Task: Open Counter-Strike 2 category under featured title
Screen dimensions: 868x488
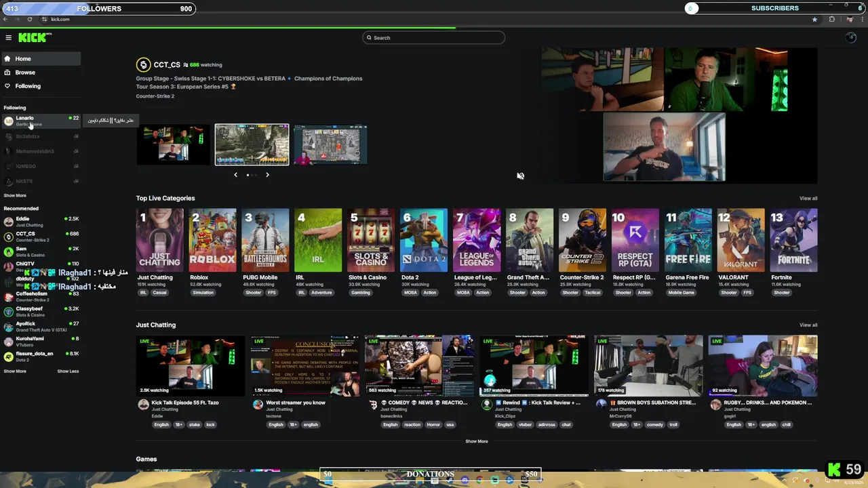Action: [155, 96]
